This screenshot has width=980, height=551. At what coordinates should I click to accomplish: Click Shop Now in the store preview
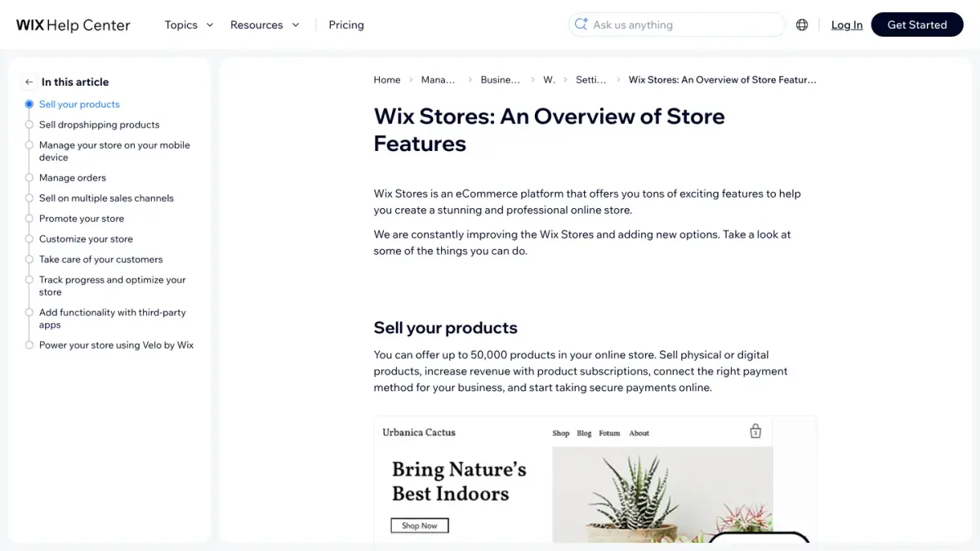coord(420,526)
